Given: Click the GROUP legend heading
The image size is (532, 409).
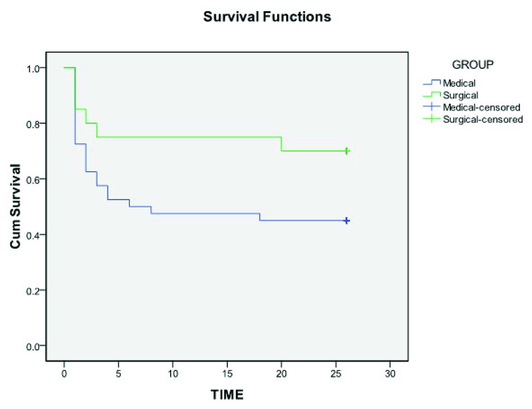Looking at the screenshot, I should (x=473, y=65).
